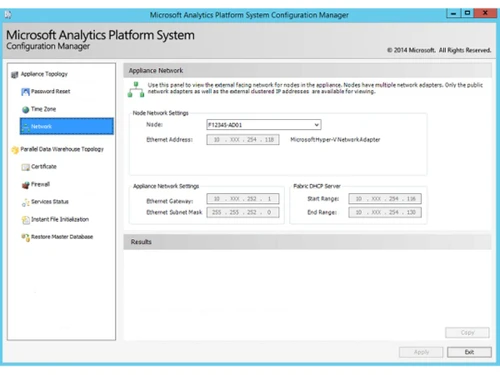Click the Firewall icon
This screenshot has width=500, height=375.
coord(25,185)
